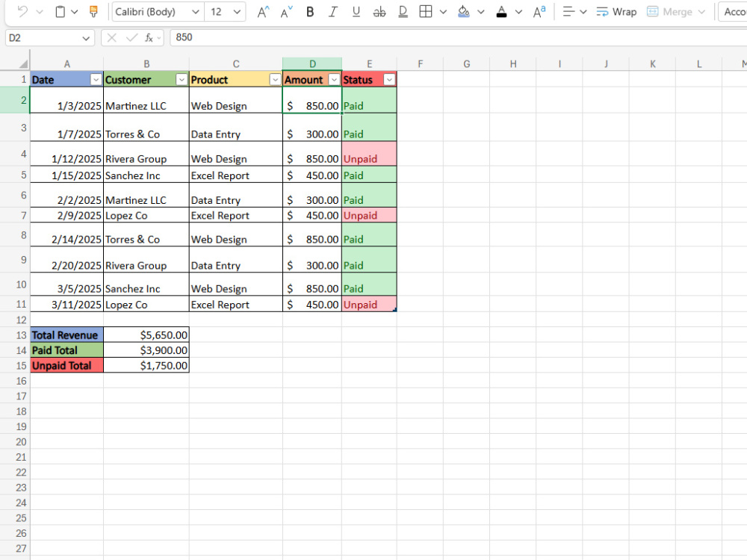Open the Customer column filter arrow

point(182,80)
